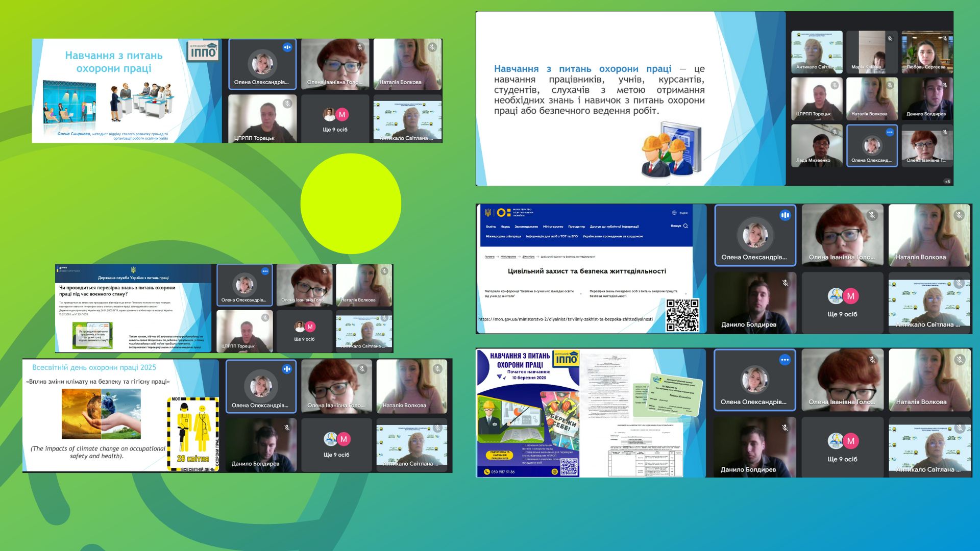Click muted mic on Олена Іванівна tile beside training flyer
The image size is (980, 551).
872,360
